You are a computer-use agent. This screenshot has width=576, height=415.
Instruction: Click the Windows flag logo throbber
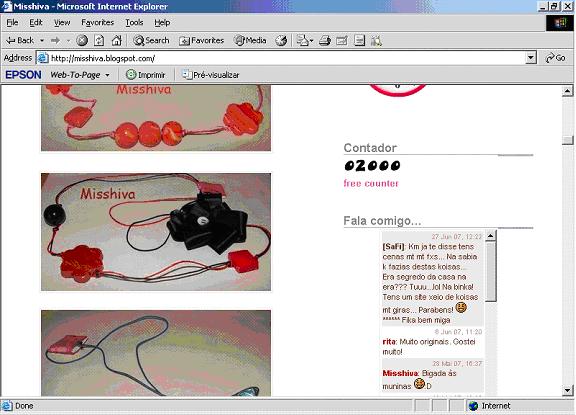560,23
